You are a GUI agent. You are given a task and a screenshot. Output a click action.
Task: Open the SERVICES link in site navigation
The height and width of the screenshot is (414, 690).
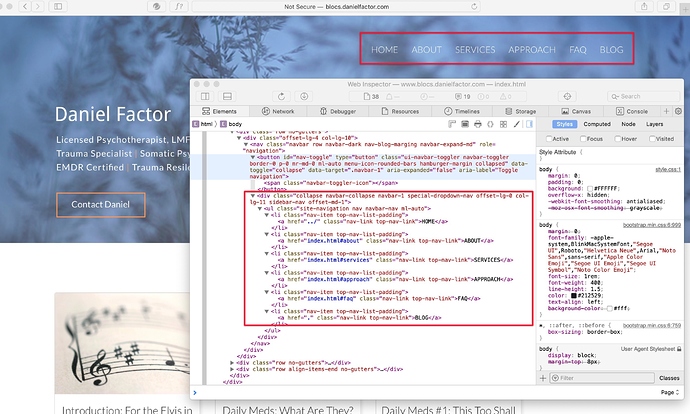coord(475,49)
